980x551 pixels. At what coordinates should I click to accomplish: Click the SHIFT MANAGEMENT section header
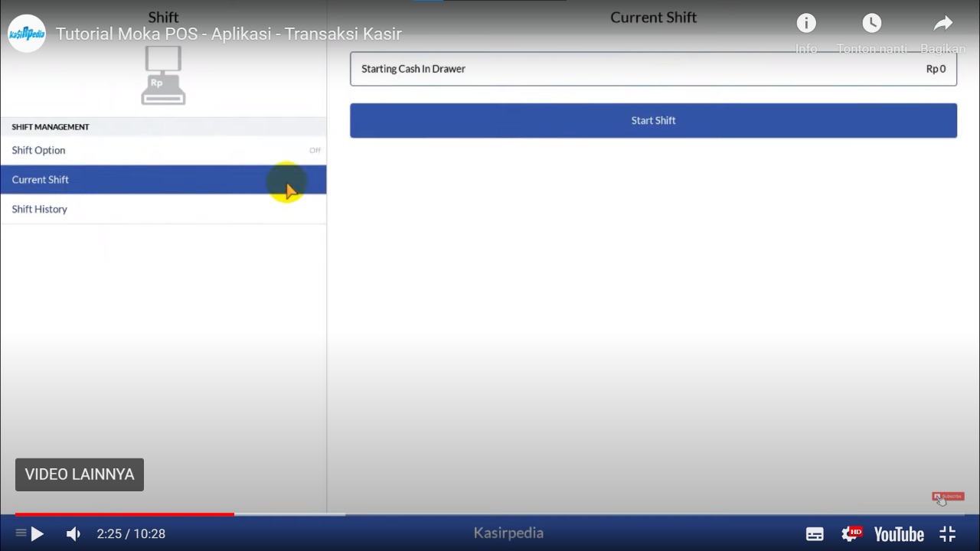(x=51, y=127)
